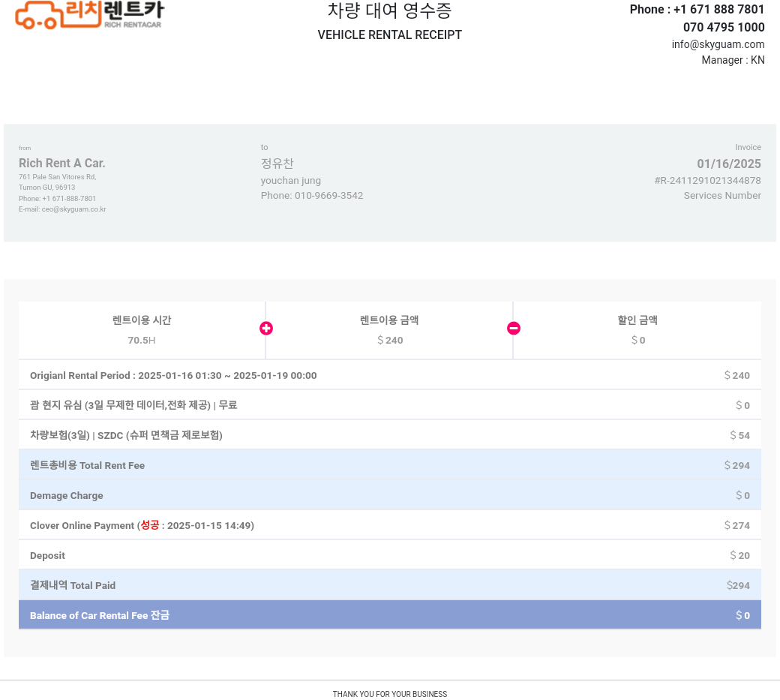Click the THANK YOU FOR YOUR BUSINESS footer
Image resolution: width=780 pixels, height=700 pixels.
point(389,694)
